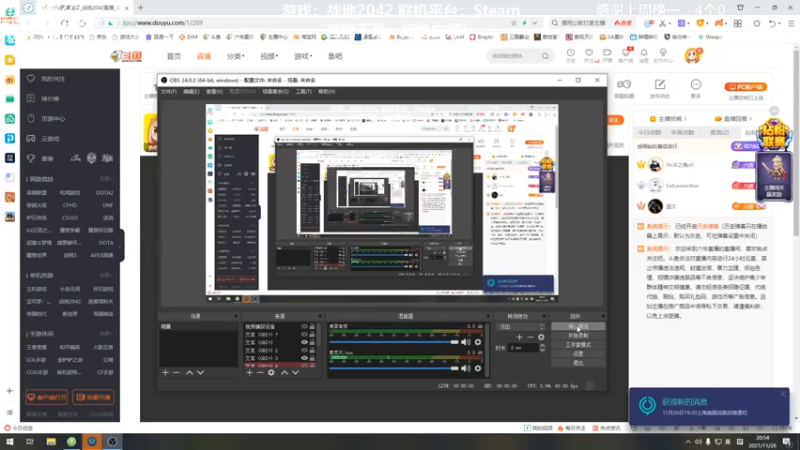Adjust transition duration stepper arrows

click(x=542, y=348)
